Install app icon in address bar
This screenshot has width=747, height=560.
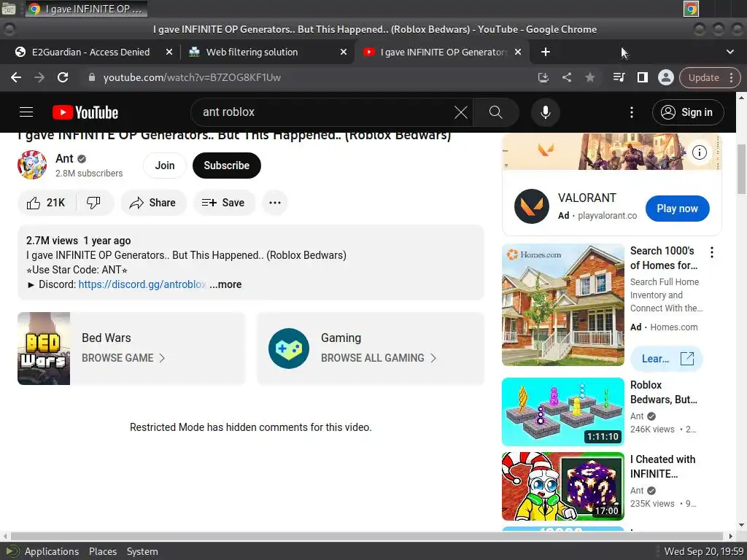(543, 77)
